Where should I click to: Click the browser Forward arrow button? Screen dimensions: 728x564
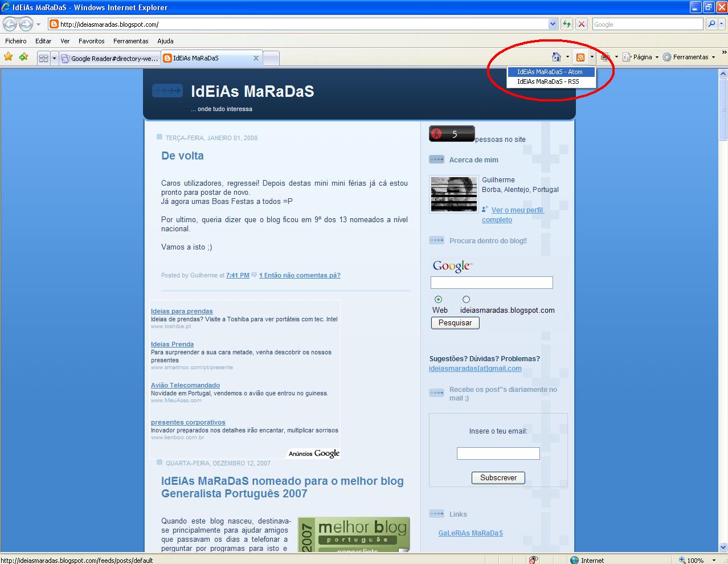pos(26,24)
